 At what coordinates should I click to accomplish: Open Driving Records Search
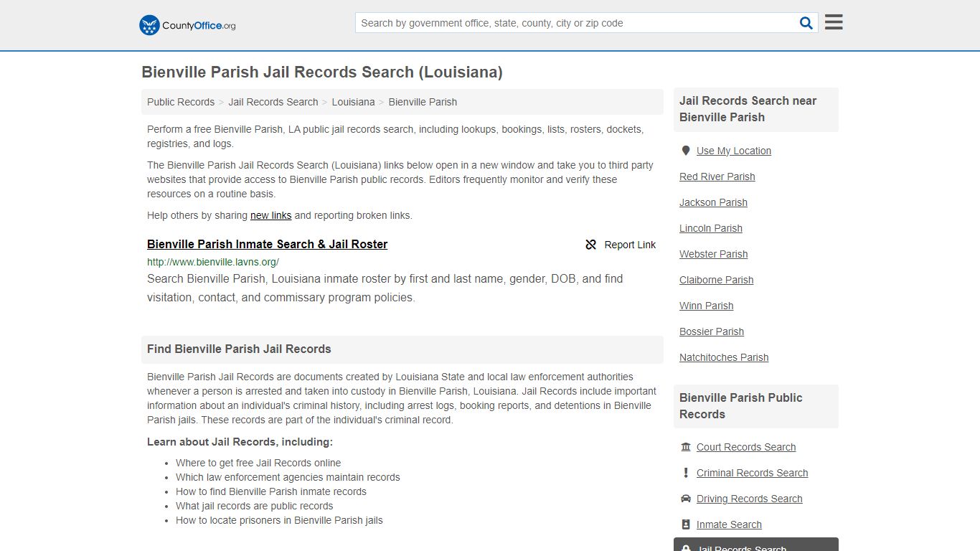tap(750, 499)
